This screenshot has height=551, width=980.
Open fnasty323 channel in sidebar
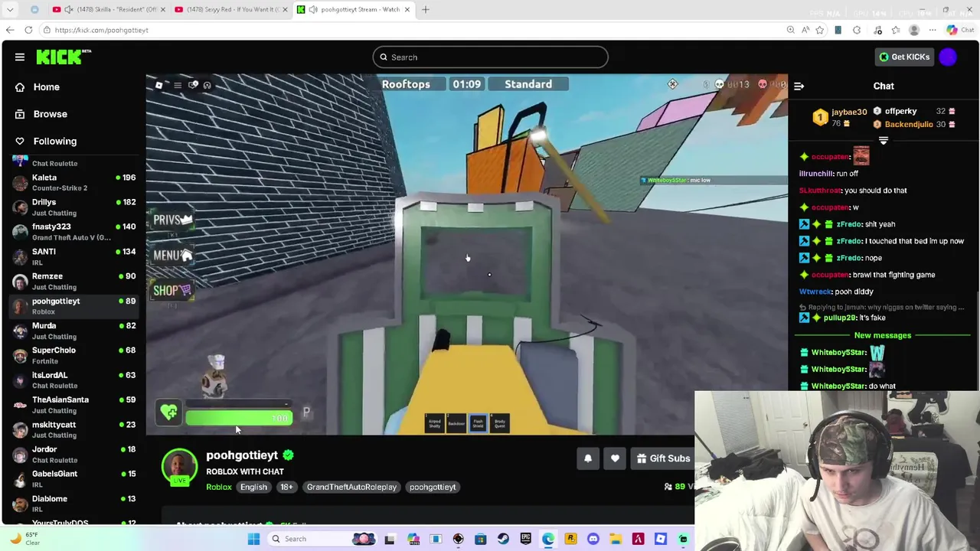tap(74, 232)
